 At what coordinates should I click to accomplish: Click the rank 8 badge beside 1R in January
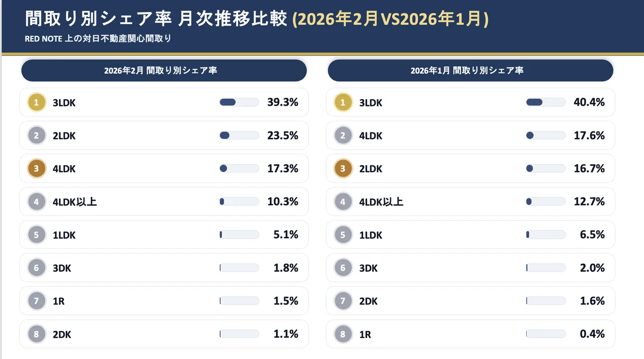[343, 334]
